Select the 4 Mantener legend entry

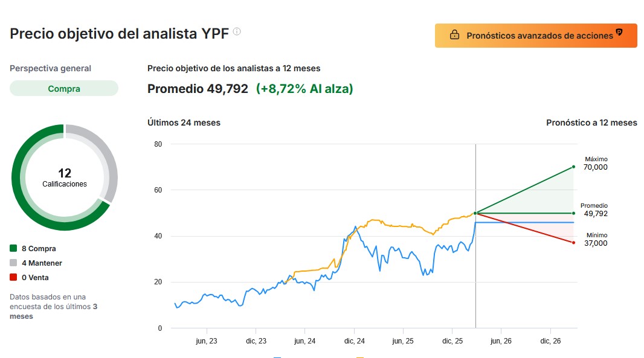click(x=42, y=263)
